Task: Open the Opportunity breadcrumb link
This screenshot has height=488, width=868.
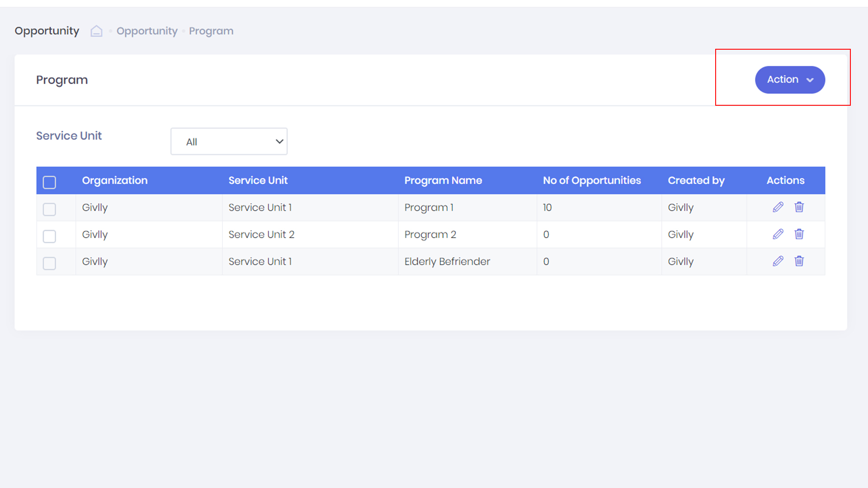Action: point(147,31)
